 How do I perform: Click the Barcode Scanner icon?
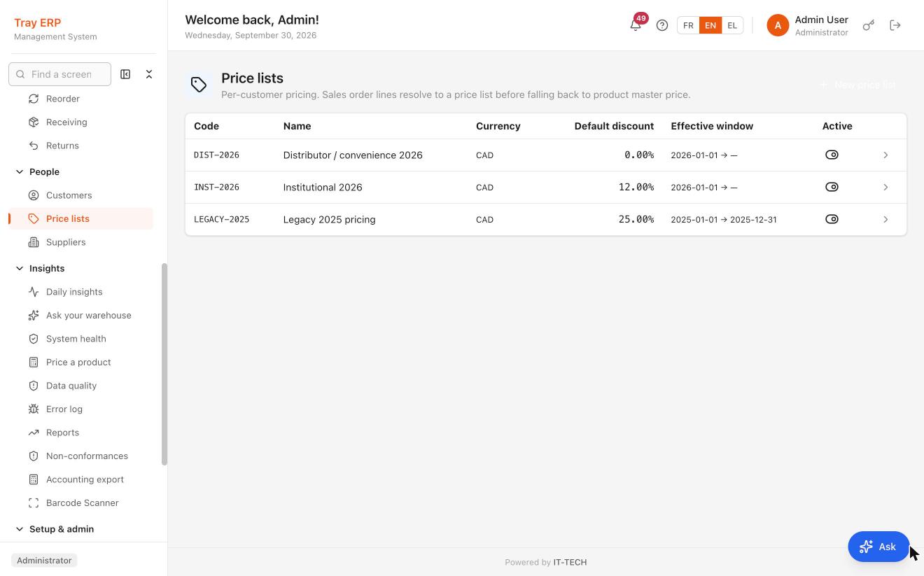click(x=34, y=503)
